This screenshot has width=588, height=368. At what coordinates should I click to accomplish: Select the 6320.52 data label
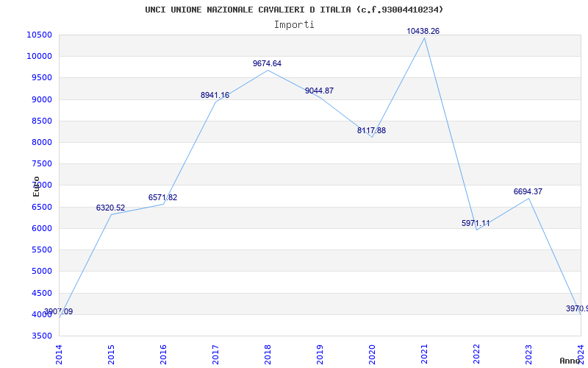tap(111, 208)
